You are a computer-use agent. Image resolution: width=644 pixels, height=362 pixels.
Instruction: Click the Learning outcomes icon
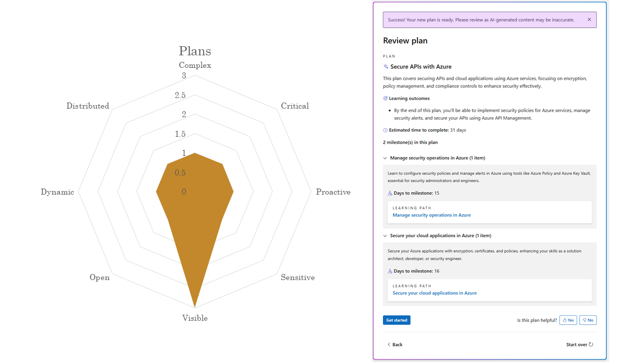(385, 99)
